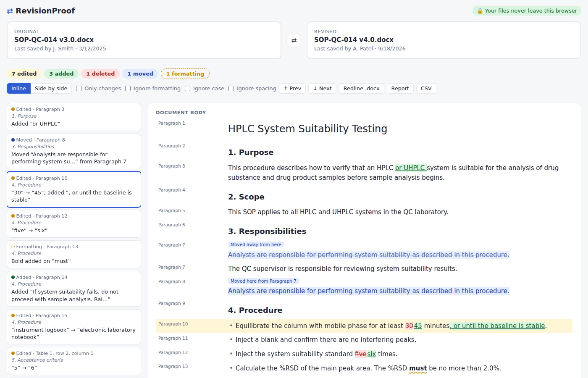Select the Edited Paragraph 12 change card
The image size is (588, 378).
(74, 223)
